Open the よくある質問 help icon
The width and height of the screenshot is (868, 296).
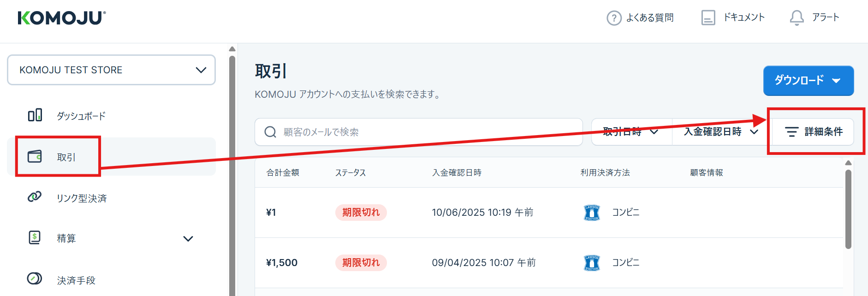click(614, 18)
